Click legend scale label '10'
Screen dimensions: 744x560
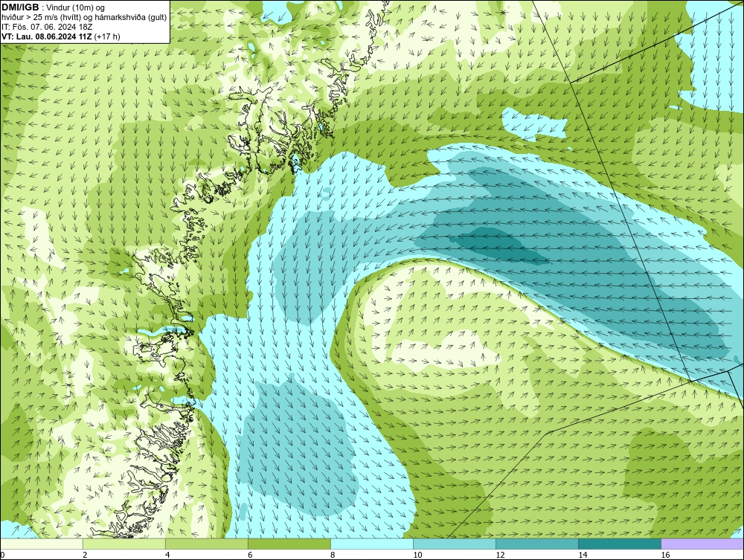(x=417, y=555)
